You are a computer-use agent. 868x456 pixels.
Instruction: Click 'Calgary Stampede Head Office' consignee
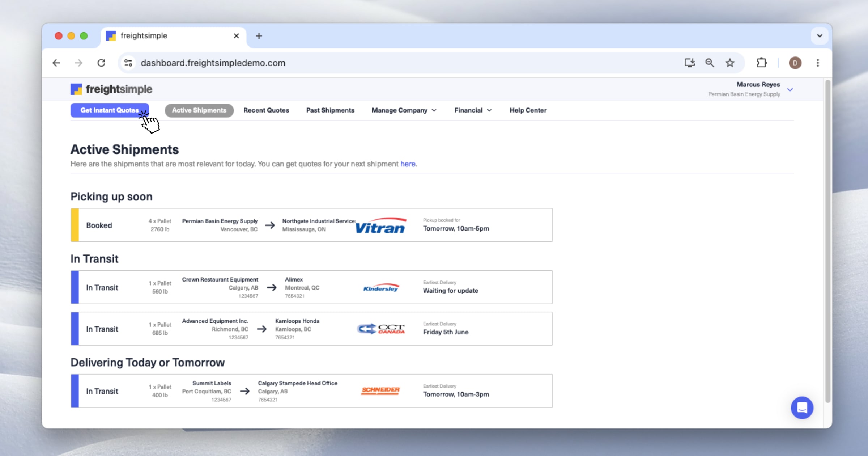[298, 383]
